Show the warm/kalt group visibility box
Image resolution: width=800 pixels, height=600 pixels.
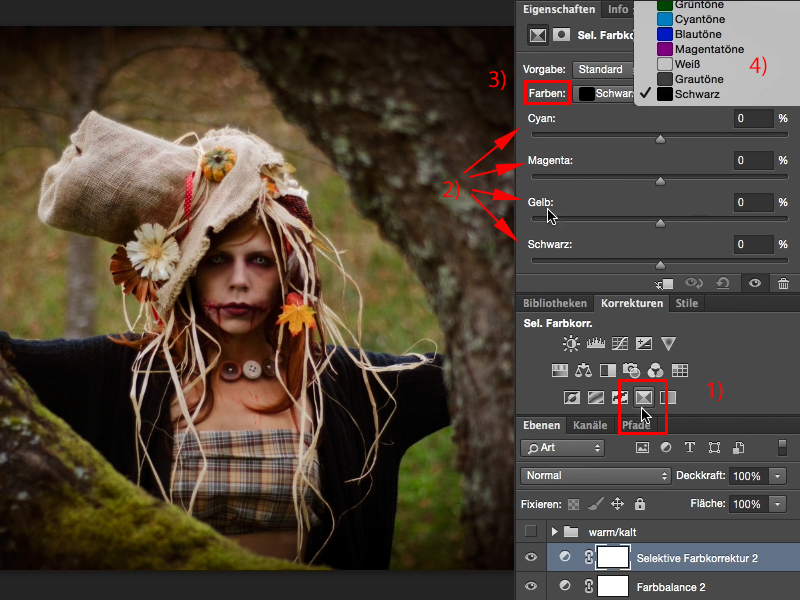pyautogui.click(x=531, y=531)
